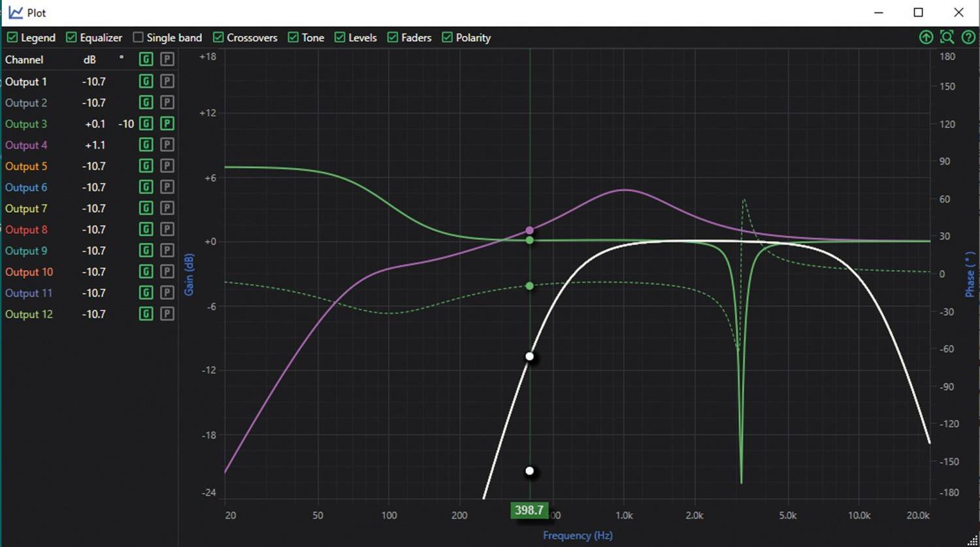
Task: Enable phase plot for Output 6
Action: click(167, 187)
